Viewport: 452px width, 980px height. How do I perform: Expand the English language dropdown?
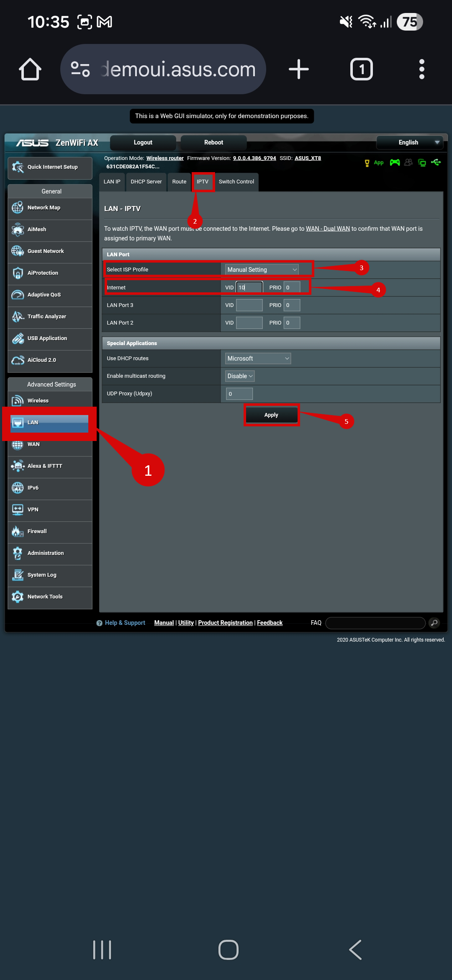coord(410,142)
